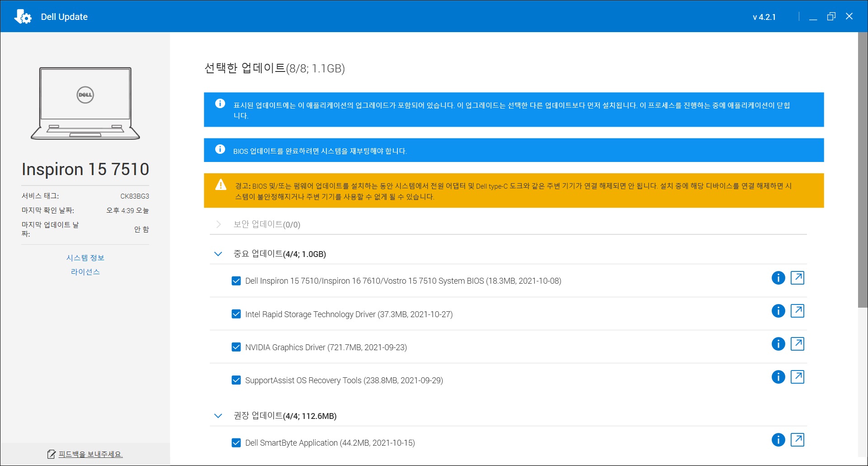
Task: View info for Dell SmartByte Application
Action: (x=778, y=440)
